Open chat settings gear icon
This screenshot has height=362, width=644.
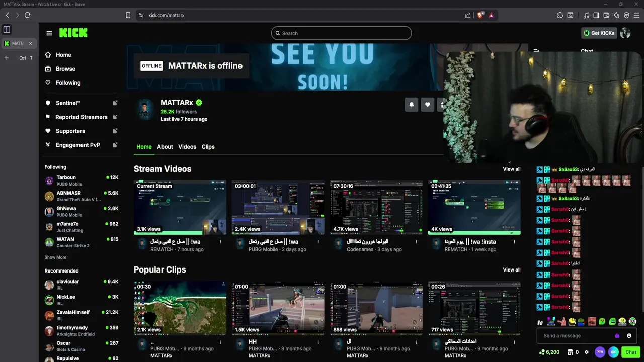[587, 352]
